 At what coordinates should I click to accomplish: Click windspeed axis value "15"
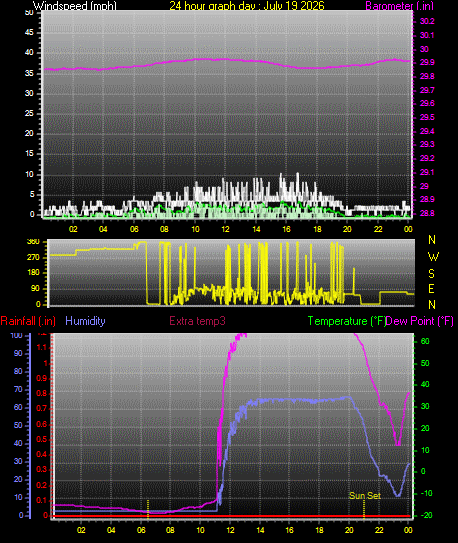pos(29,153)
